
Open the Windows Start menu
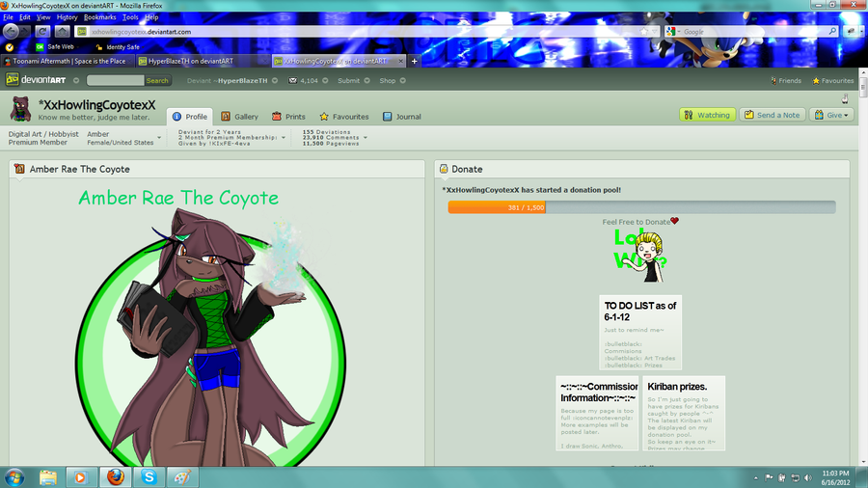pos(14,477)
